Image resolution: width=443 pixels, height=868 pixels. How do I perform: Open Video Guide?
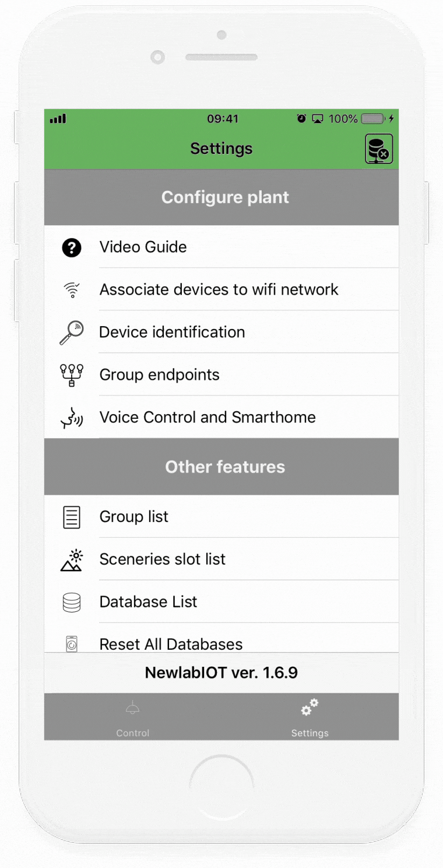click(221, 247)
